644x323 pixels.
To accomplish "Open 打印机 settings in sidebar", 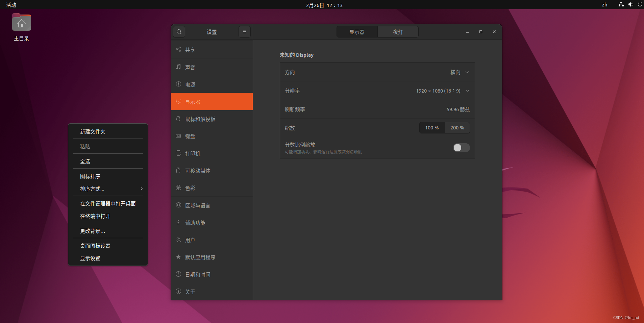I will click(212, 153).
